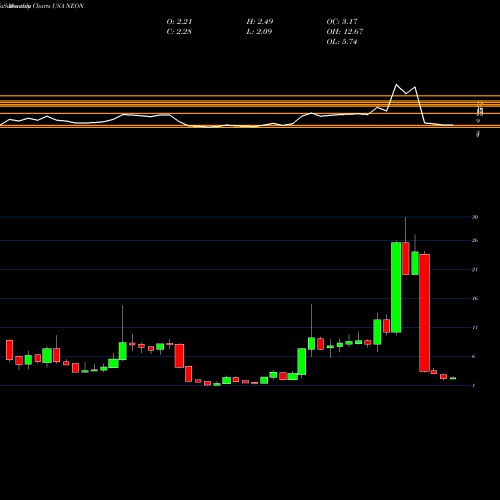
Task: Click the 'OC: 3.17' value
Action: [342, 21]
